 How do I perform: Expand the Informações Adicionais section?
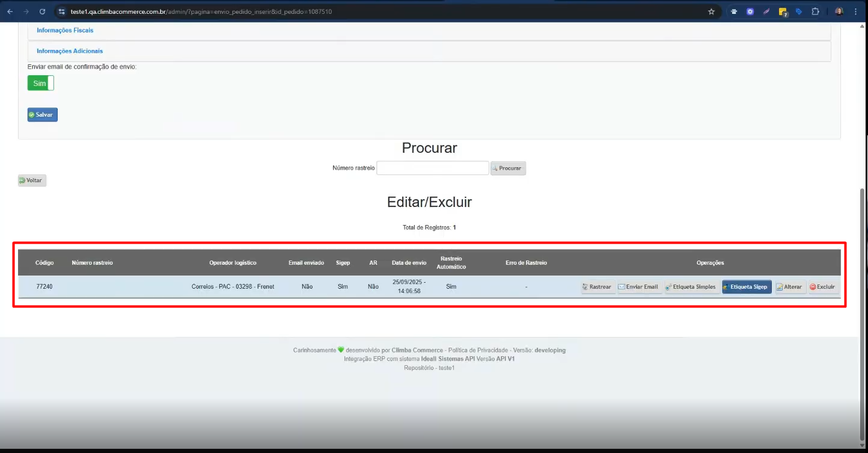click(70, 51)
